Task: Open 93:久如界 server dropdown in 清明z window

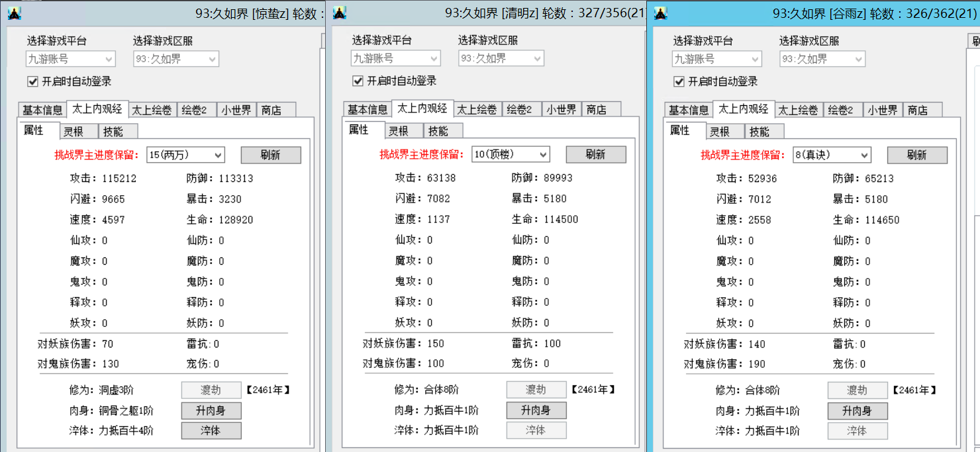Action: [501, 58]
